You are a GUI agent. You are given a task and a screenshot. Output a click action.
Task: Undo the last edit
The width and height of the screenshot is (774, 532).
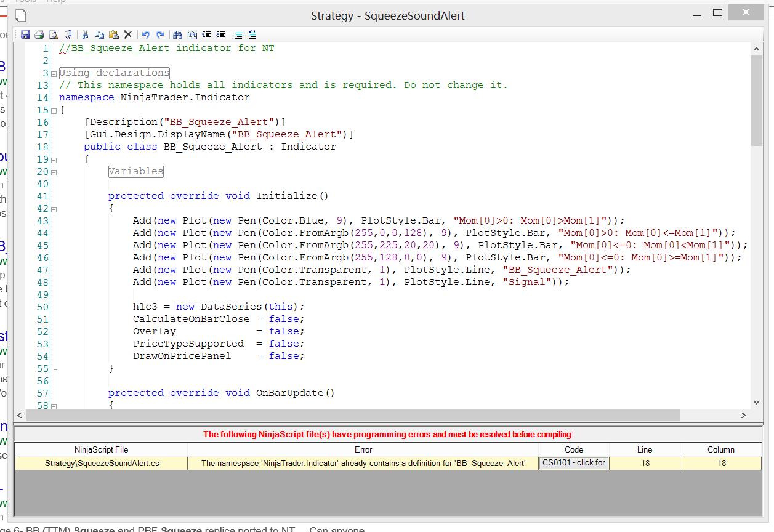146,35
